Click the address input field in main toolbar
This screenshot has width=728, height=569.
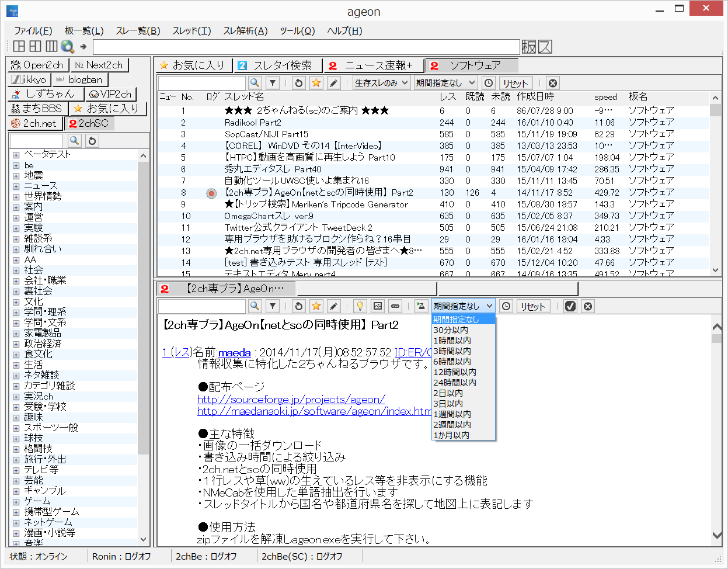[306, 47]
